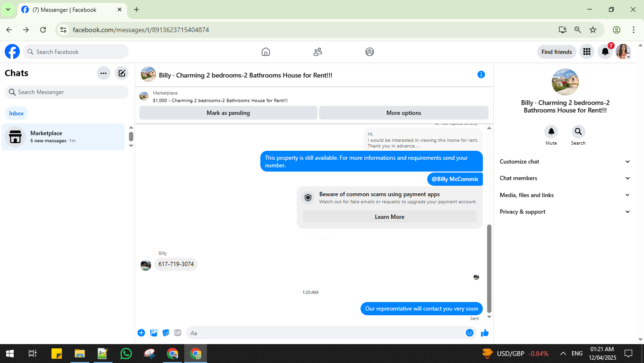Screen dimensions: 644x363
Task: Click the phone number message 617-719-3074
Action: (176, 264)
